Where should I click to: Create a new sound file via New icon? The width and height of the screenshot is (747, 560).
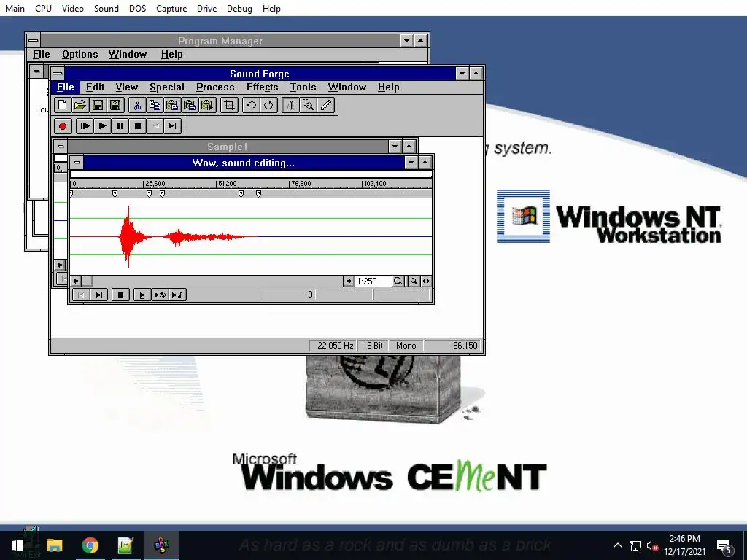[63, 105]
